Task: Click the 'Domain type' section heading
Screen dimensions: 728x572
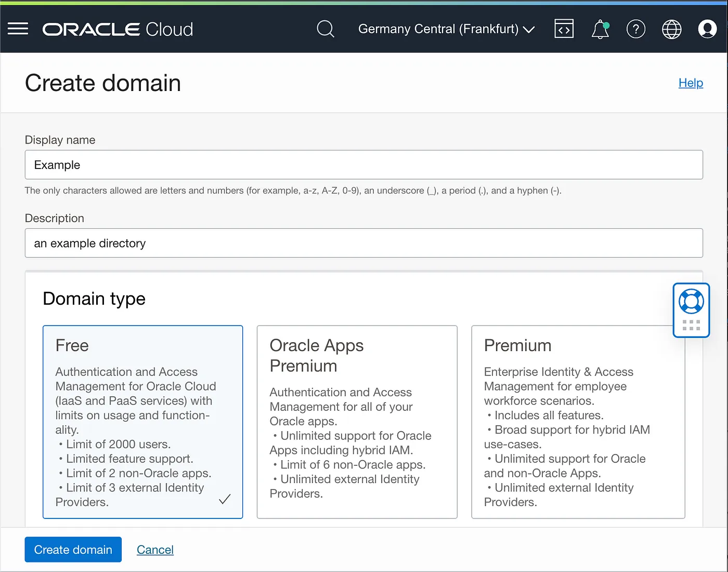Action: pyautogui.click(x=94, y=299)
